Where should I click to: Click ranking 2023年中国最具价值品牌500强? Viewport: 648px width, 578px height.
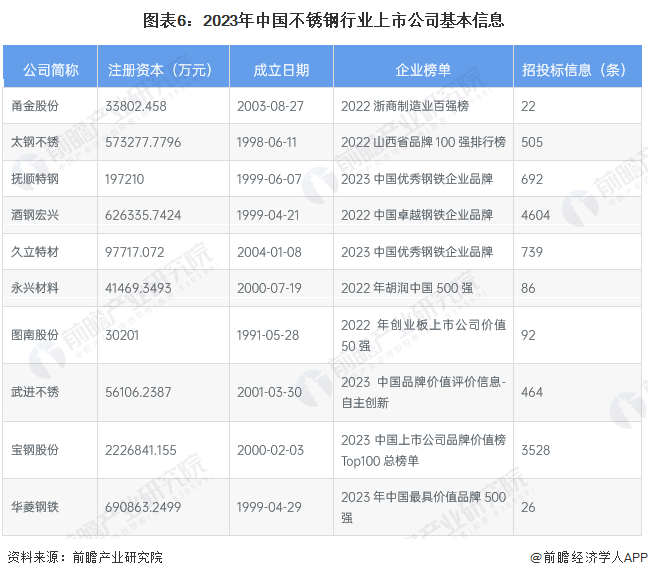point(424,507)
